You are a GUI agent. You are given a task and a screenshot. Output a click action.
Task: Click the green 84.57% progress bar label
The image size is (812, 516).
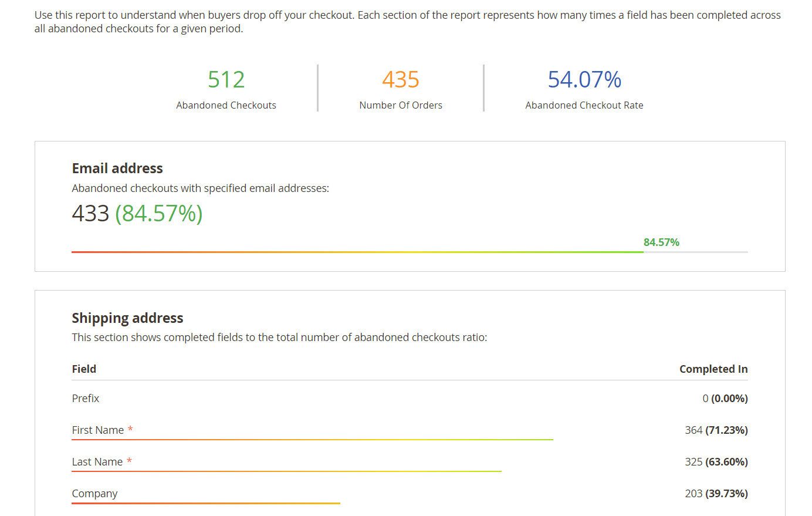coord(661,242)
